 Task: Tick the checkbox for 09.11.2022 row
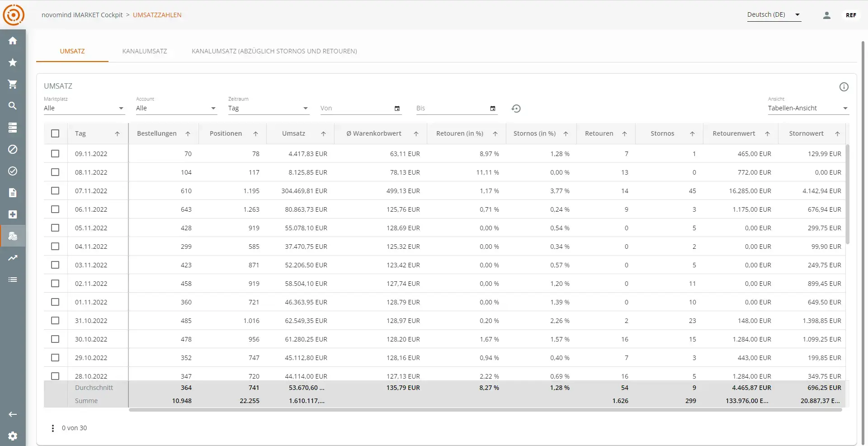(x=55, y=154)
